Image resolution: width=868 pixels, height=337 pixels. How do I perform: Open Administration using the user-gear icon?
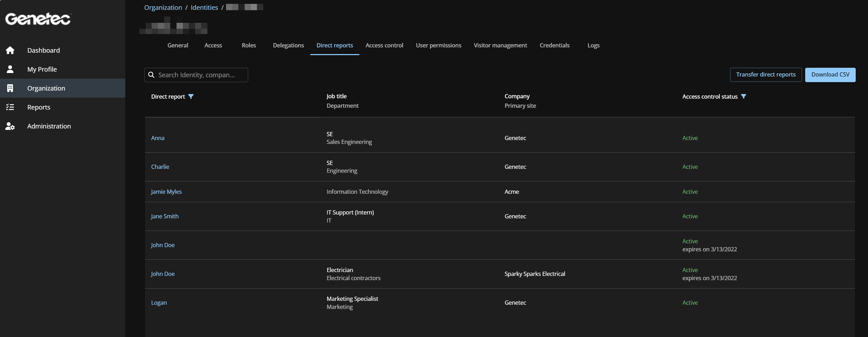click(x=10, y=126)
